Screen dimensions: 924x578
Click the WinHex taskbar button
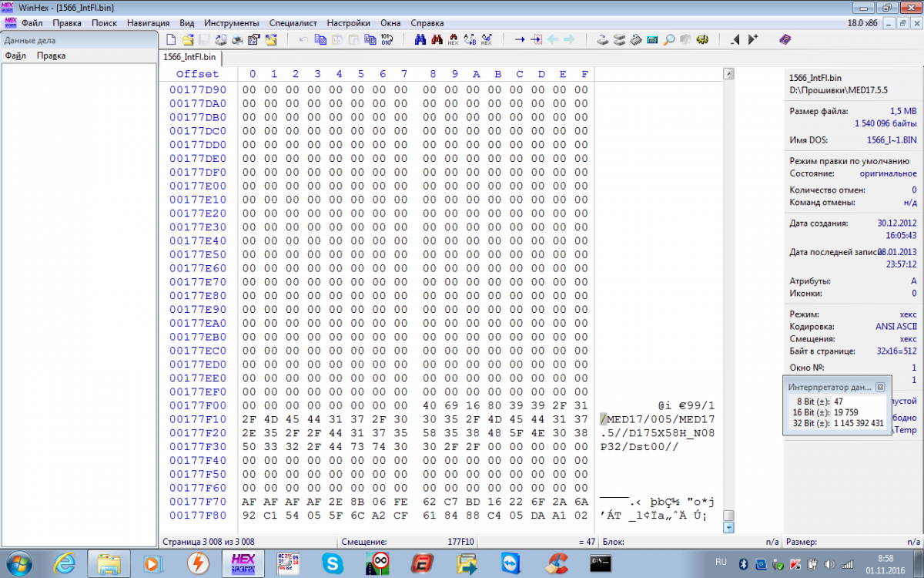pos(243,563)
